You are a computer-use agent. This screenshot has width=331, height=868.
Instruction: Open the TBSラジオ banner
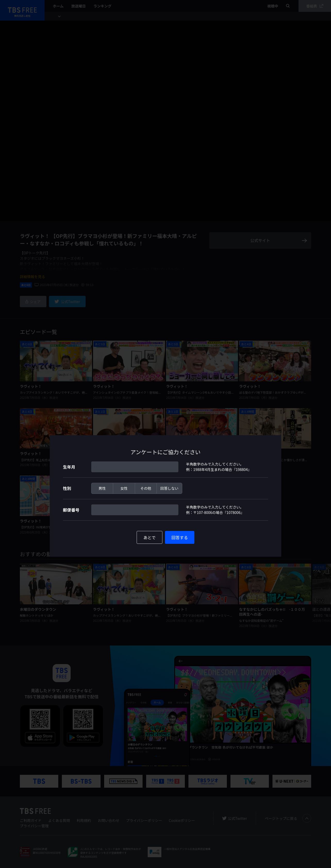pyautogui.click(x=208, y=781)
